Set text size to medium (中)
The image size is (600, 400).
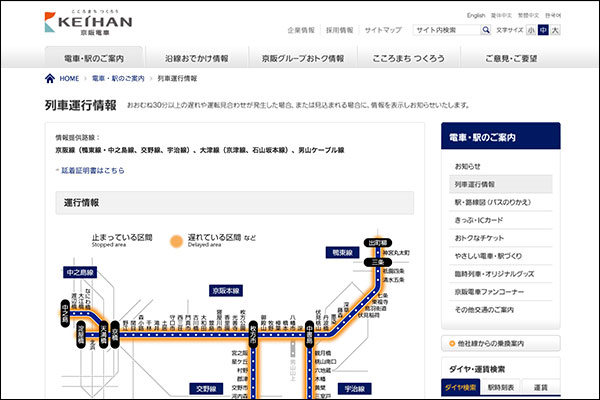[x=543, y=31]
